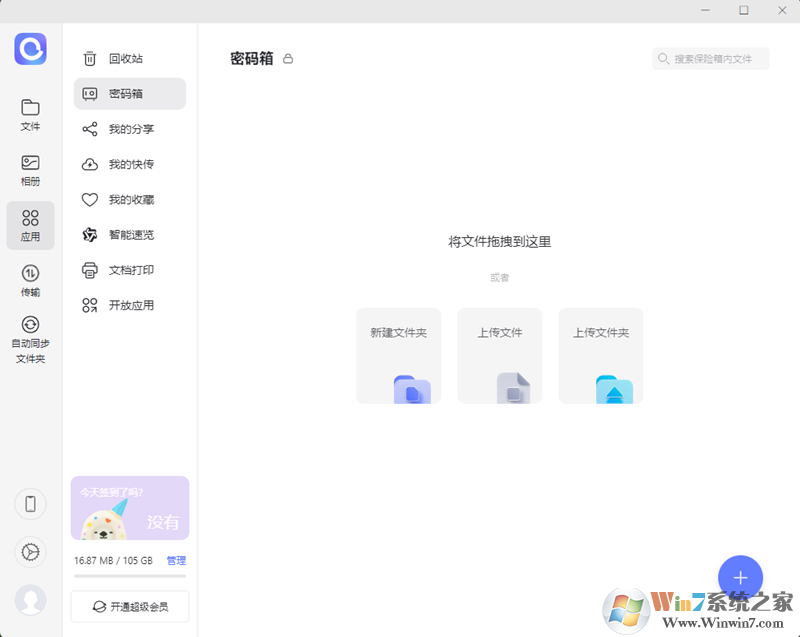Screen dimensions: 800x637
Task: Select 密码箱 password box item
Action: pyautogui.click(x=130, y=94)
